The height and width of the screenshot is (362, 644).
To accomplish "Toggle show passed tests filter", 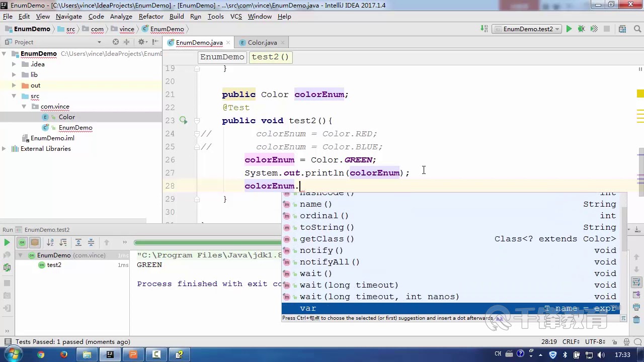I will pyautogui.click(x=22, y=242).
